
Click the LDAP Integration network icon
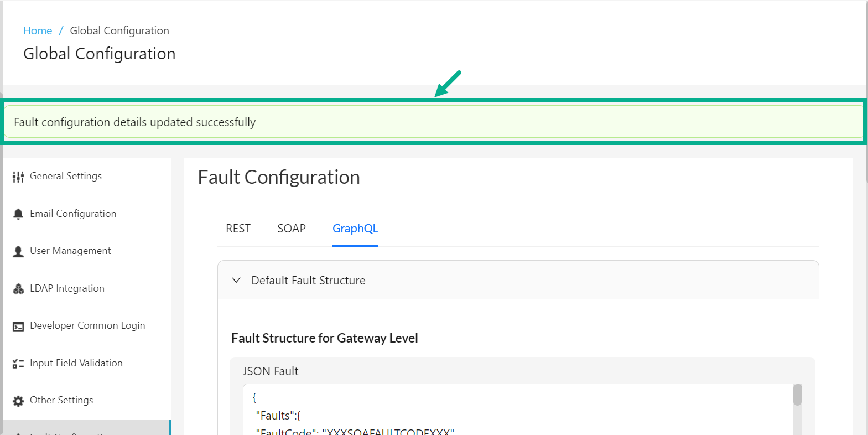18,288
